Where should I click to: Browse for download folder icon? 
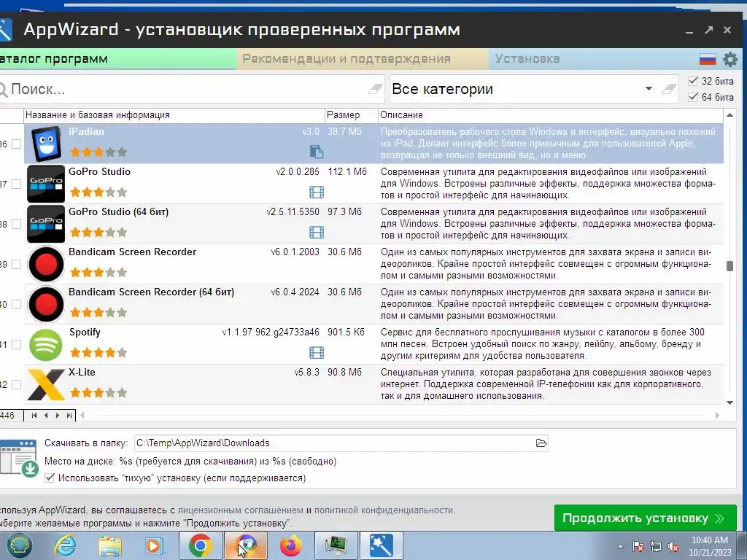(x=541, y=443)
